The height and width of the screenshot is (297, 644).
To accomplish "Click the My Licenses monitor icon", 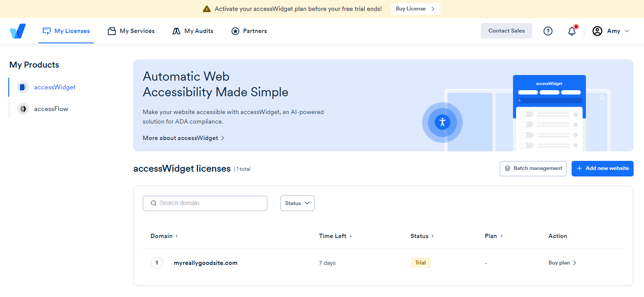I will click(x=46, y=31).
